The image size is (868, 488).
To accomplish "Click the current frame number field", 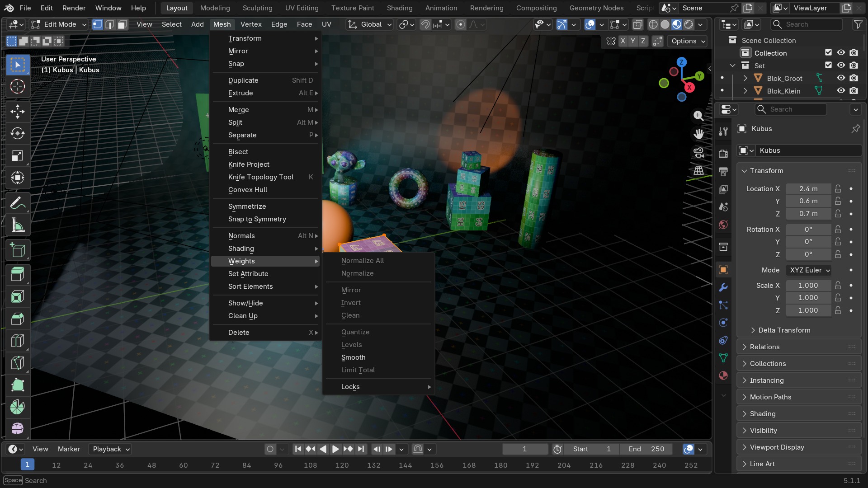I will 525,449.
